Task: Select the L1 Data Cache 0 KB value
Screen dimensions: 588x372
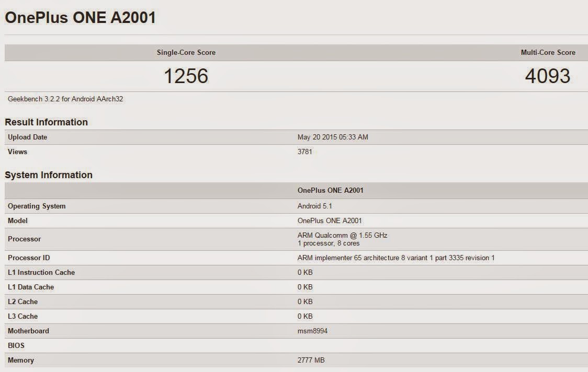Action: click(305, 287)
